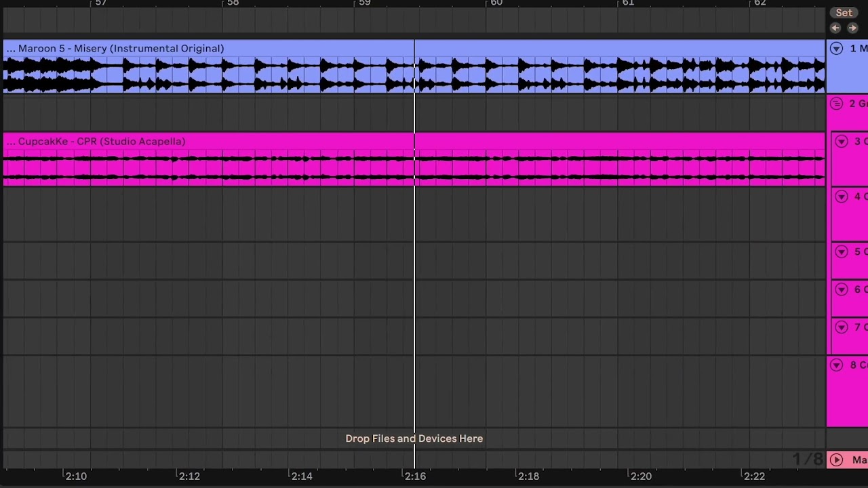Jump to the next locator arrow
The image size is (868, 488).
852,28
